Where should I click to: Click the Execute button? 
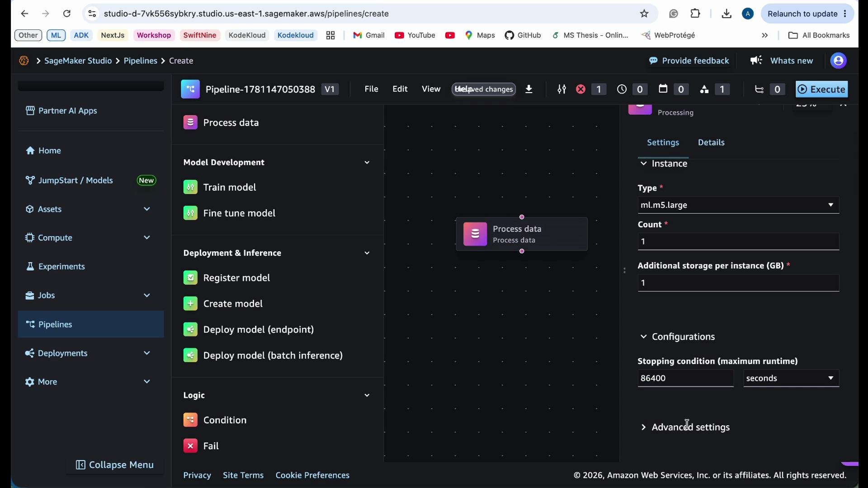(x=821, y=89)
